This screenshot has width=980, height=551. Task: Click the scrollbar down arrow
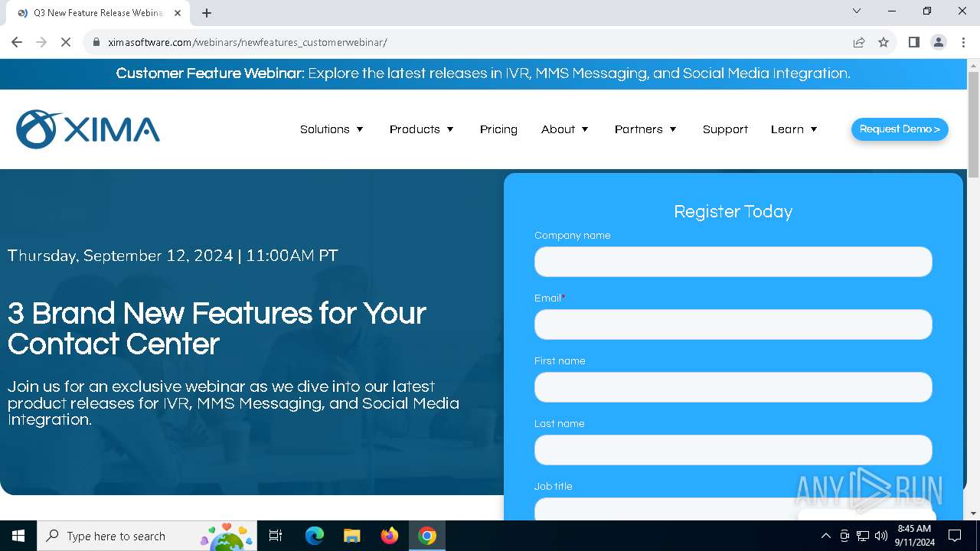(x=973, y=514)
